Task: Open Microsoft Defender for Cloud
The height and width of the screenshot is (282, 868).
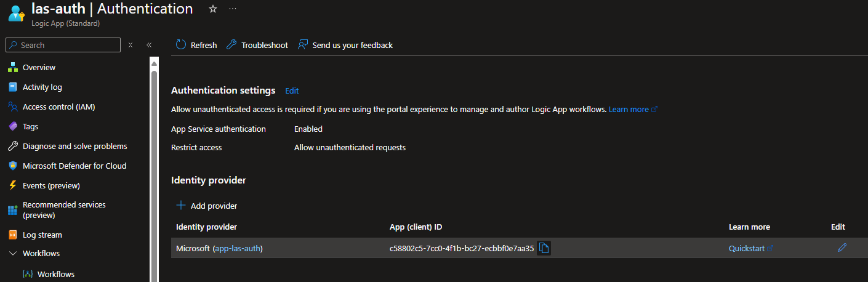Action: pyautogui.click(x=74, y=166)
